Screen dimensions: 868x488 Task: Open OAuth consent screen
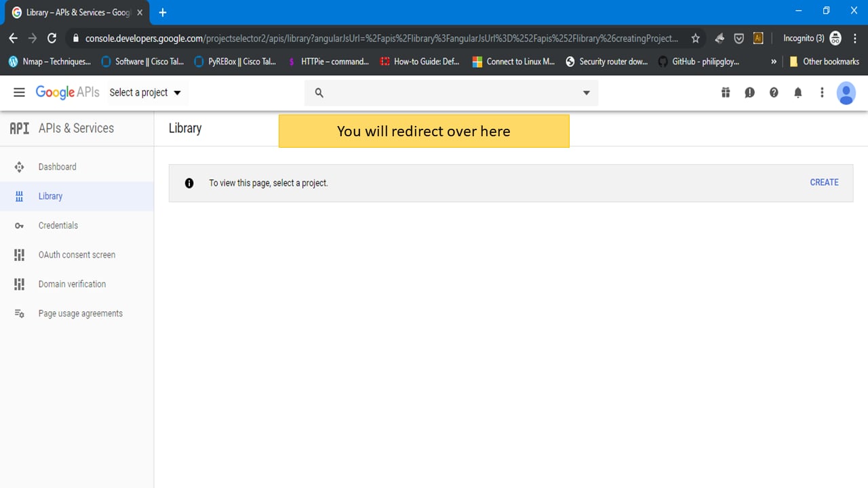tap(77, 255)
